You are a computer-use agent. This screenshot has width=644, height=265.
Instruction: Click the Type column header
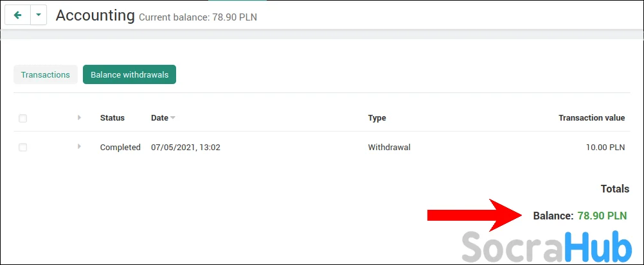(377, 118)
